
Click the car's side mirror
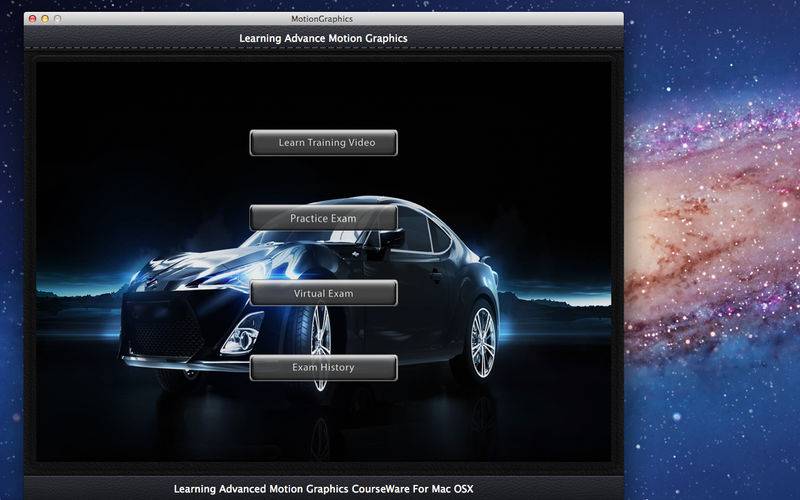tap(393, 238)
